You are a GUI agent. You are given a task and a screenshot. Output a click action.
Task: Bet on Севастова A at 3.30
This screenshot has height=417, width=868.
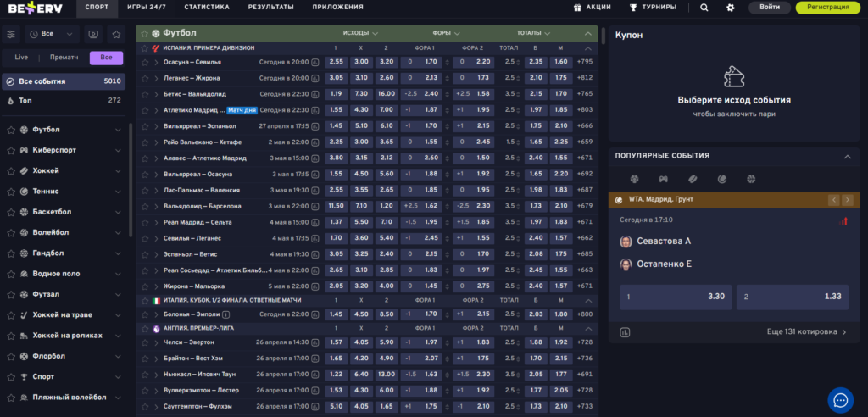676,297
